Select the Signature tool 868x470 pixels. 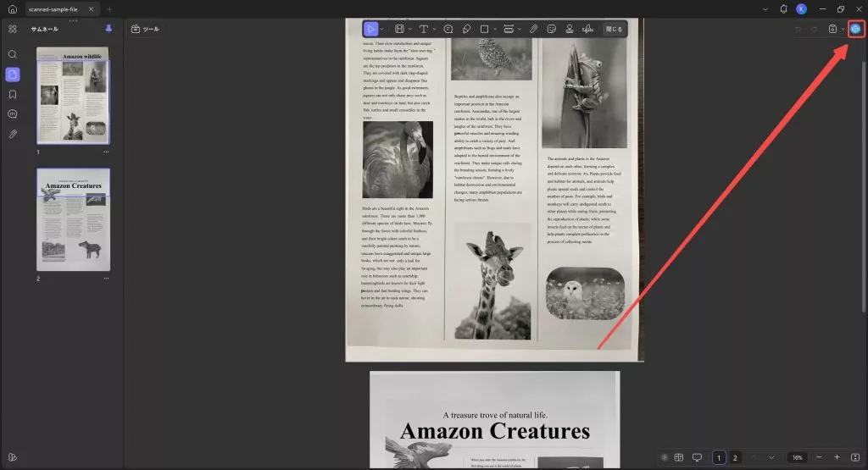coord(588,29)
